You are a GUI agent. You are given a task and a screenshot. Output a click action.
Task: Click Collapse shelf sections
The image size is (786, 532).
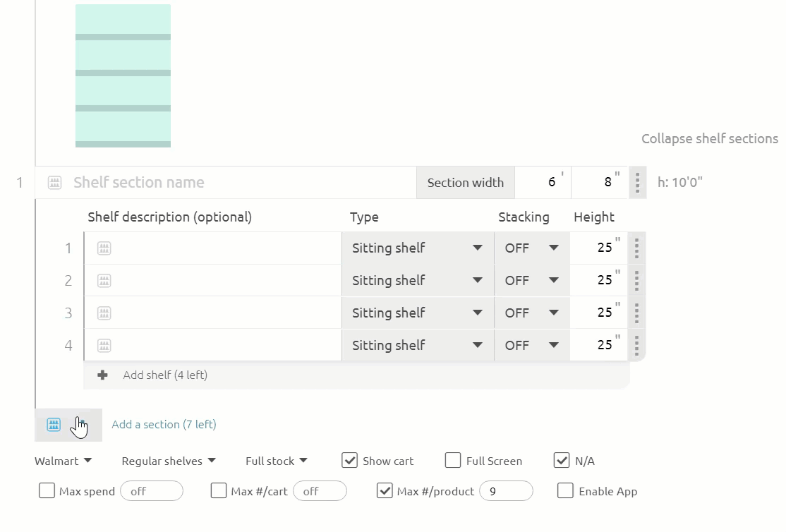coord(710,139)
